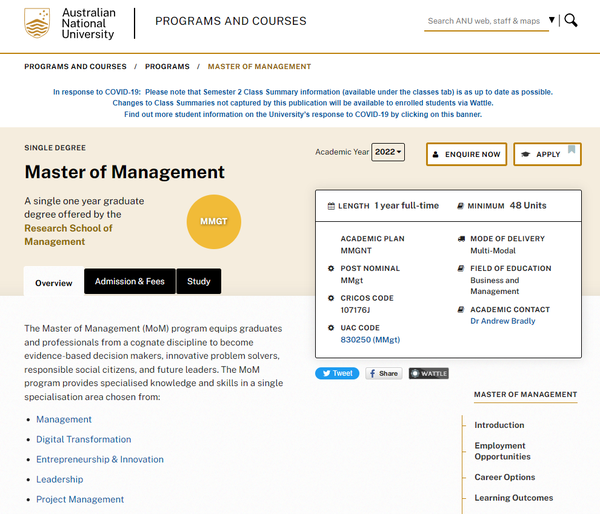Click the Tweet button
Image resolution: width=600 pixels, height=514 pixels.
337,373
